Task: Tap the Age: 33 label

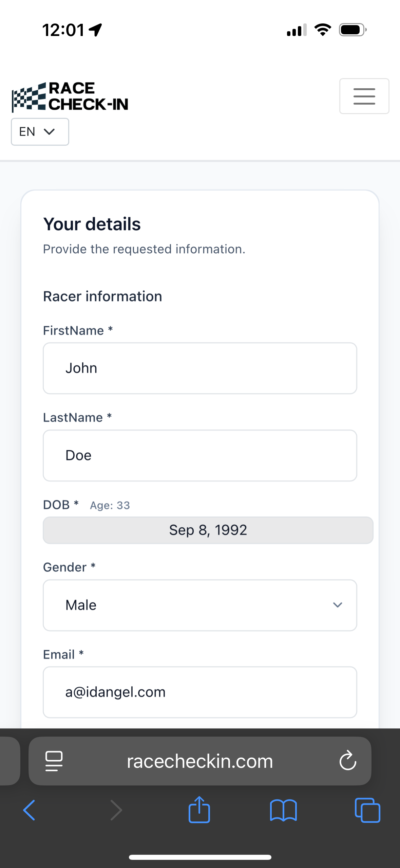Action: pos(110,505)
